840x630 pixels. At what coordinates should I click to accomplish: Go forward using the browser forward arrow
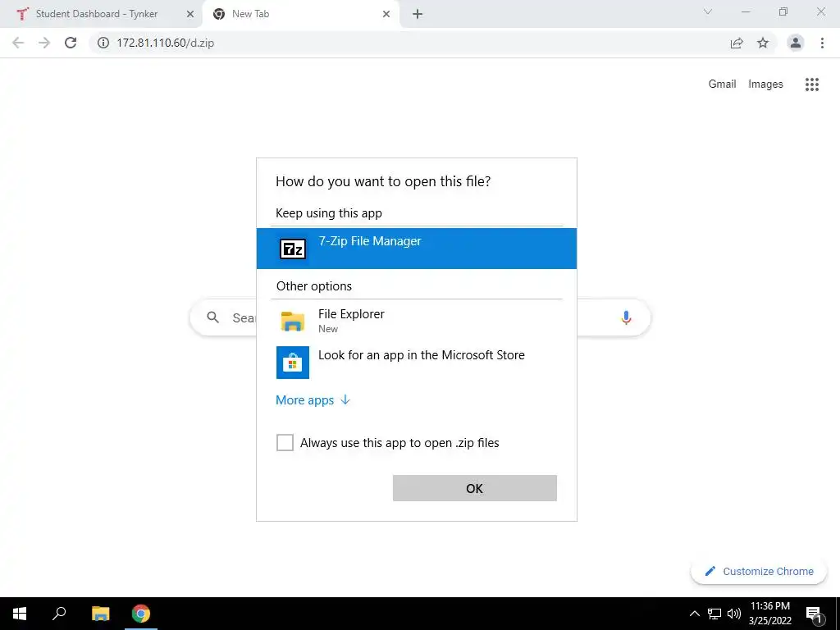(44, 43)
